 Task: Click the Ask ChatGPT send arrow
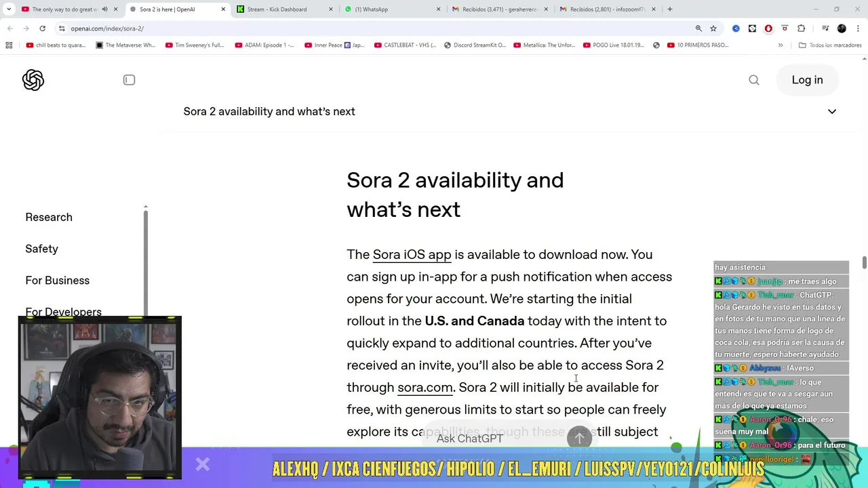[x=579, y=439]
